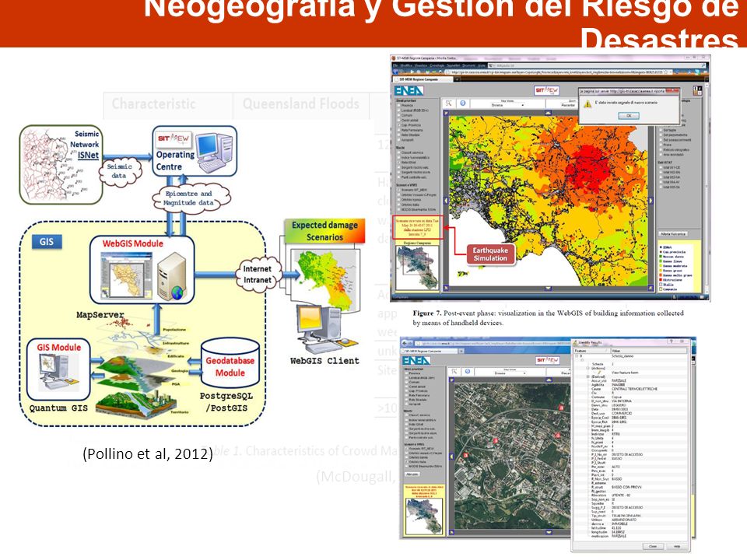The image size is (747, 560).
Task: Click URL address bar in upper Firefox window
Action: tap(560, 72)
